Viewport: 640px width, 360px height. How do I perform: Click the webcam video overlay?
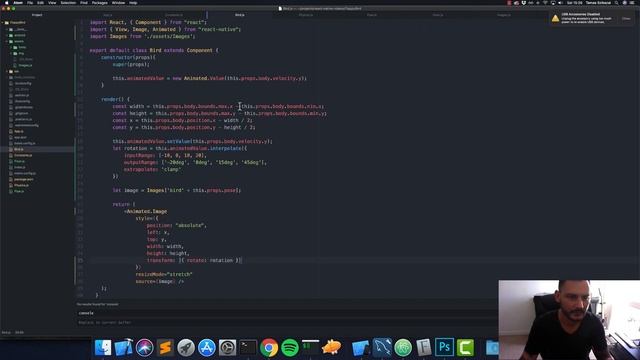(569, 320)
